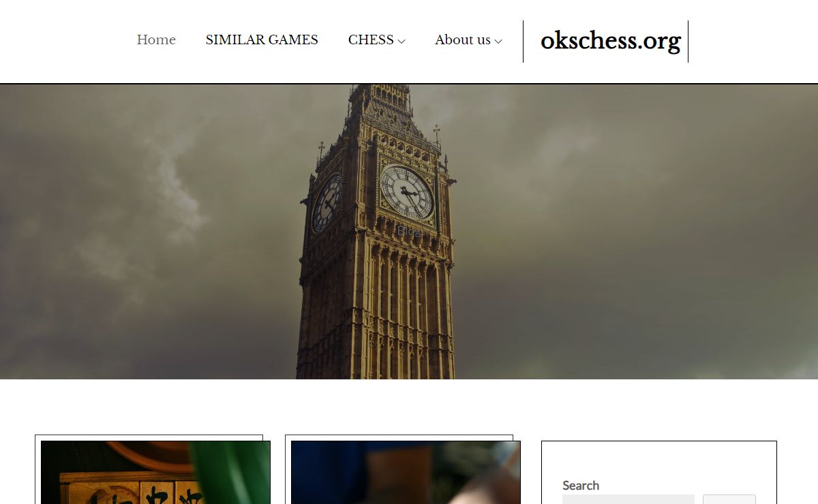Screen dimensions: 818x504
Task: Click the side clock face on tower
Action: tap(327, 204)
